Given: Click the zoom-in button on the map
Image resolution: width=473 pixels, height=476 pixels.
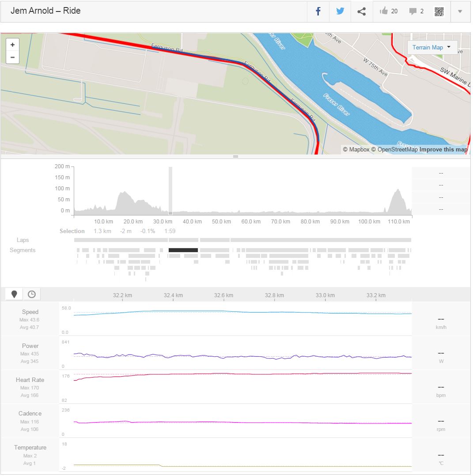Looking at the screenshot, I should click(12, 45).
